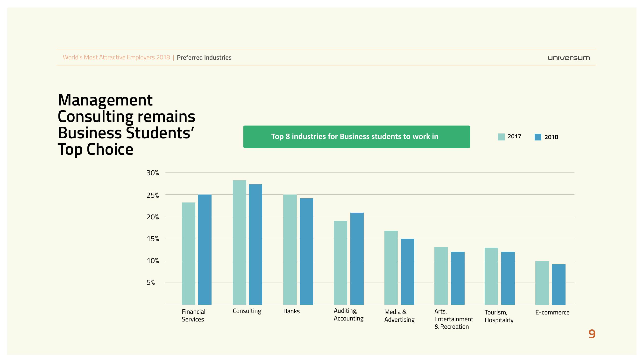Image resolution: width=644 pixels, height=362 pixels.
Task: Select the 'E-commerce' category axis label
Action: pos(552,312)
